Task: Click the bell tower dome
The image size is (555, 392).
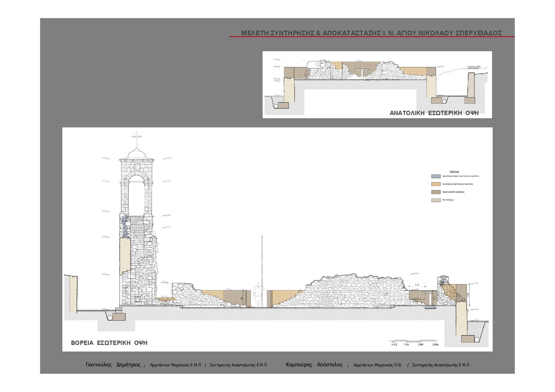Action: tap(137, 154)
